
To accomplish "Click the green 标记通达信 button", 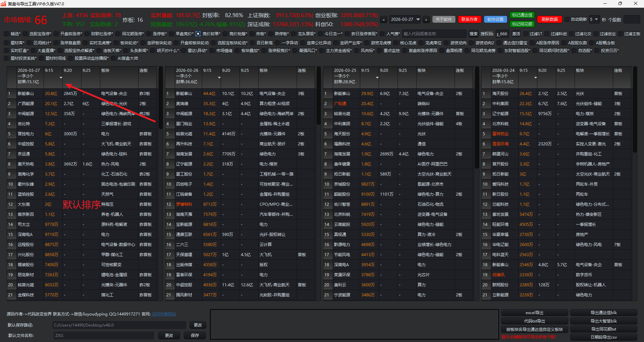I will click(x=522, y=15).
